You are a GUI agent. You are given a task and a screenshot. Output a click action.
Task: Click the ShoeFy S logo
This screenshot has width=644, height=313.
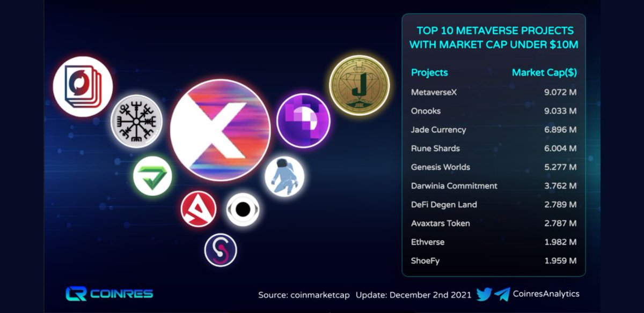tap(221, 250)
